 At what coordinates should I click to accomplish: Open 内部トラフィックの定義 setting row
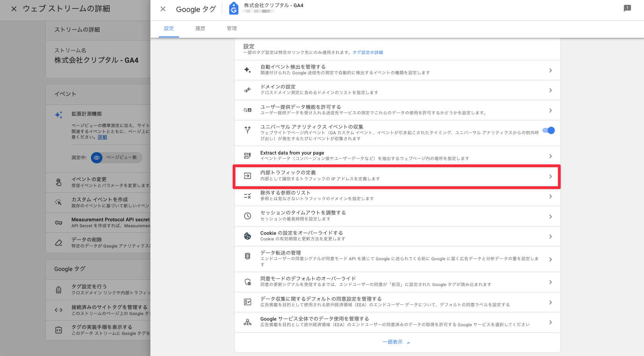(397, 176)
